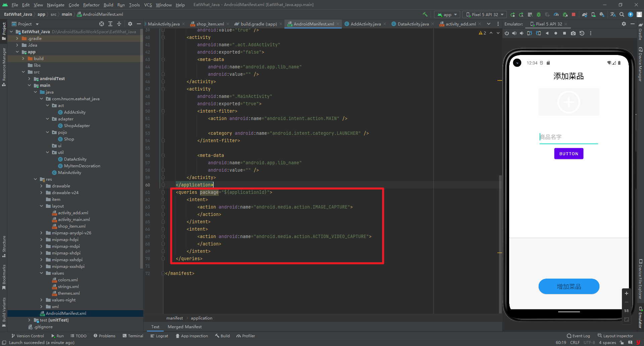Click the Debug app bug icon
Screen dimensions: 644x346
[x=539, y=14]
